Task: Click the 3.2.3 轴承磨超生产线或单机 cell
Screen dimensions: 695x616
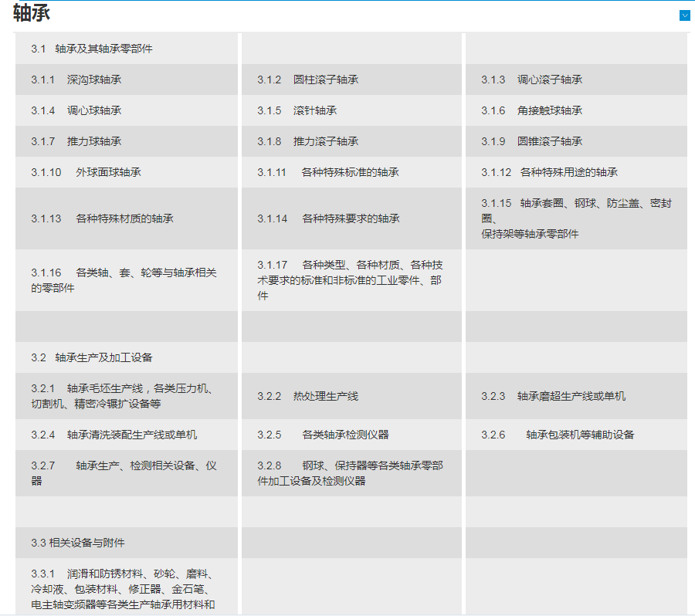Action: click(x=576, y=396)
